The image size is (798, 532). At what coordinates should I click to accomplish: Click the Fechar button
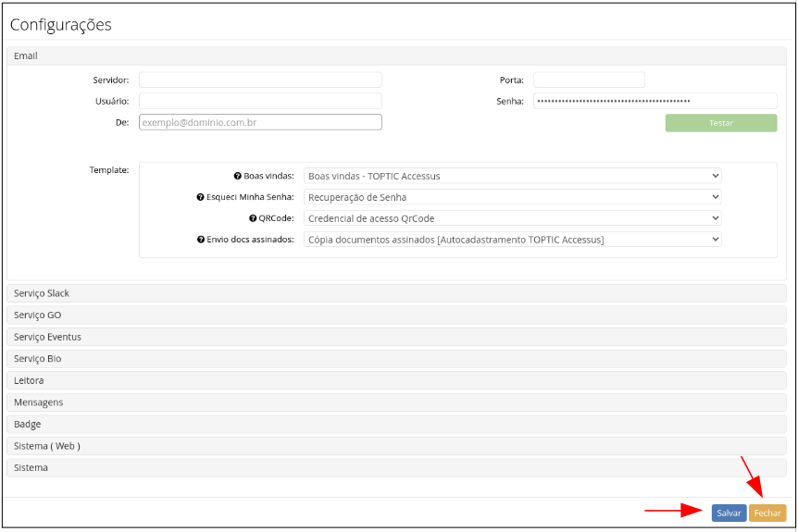click(x=767, y=513)
